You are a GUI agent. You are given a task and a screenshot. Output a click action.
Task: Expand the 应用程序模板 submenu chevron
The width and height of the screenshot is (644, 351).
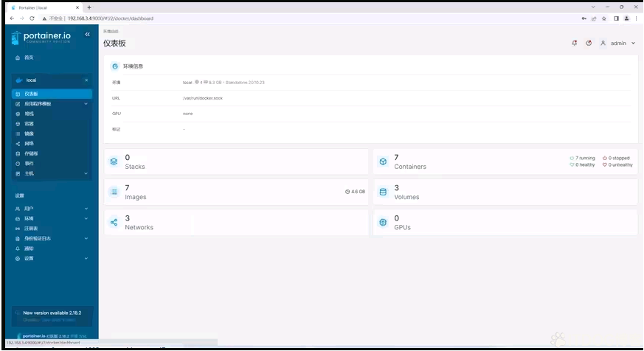click(86, 104)
